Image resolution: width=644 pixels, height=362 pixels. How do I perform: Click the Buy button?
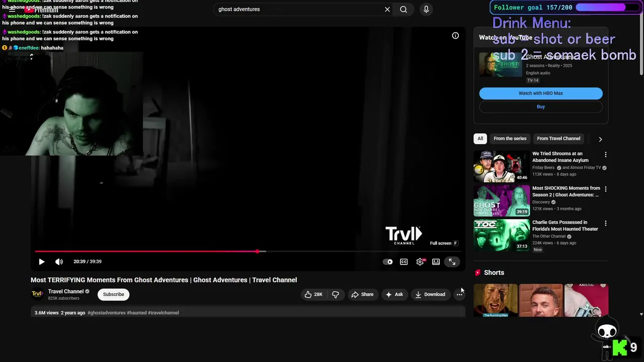541,107
